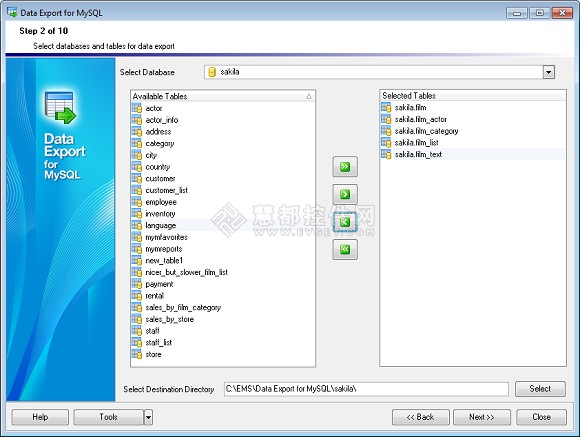Click the table icon beside mymfavorites
580x437 pixels.
point(137,237)
